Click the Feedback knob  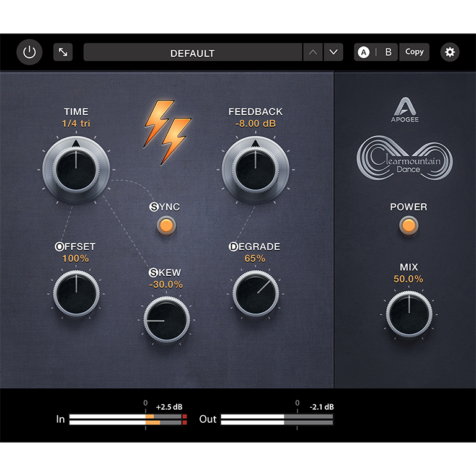pos(255,168)
